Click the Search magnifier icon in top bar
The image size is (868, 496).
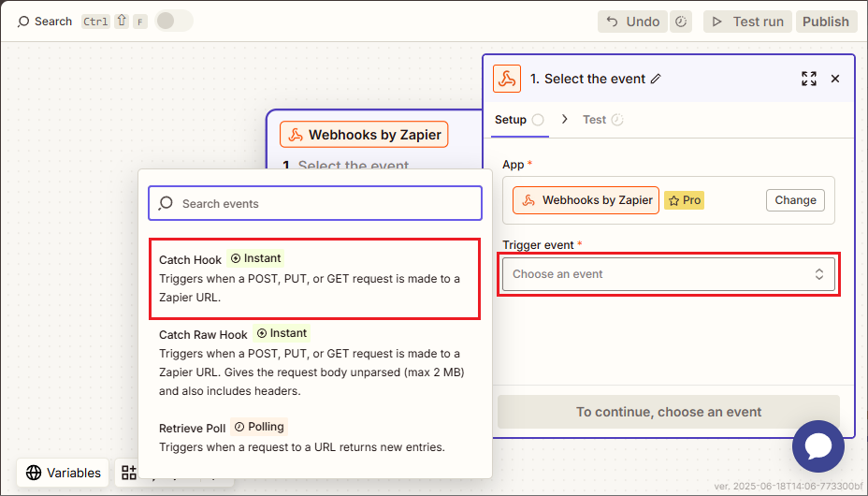(23, 22)
